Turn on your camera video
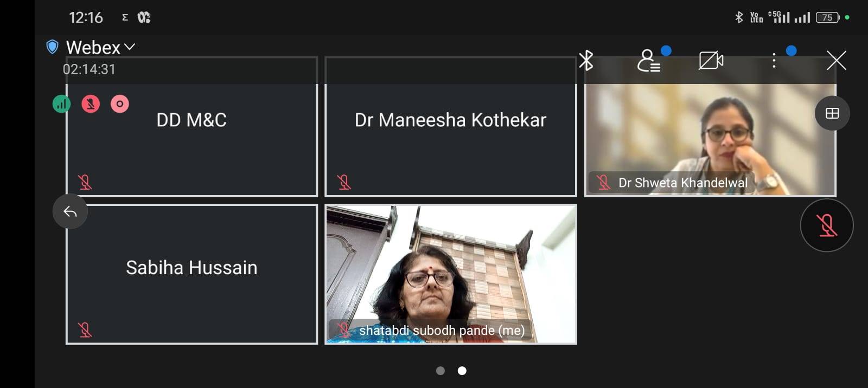 point(711,60)
